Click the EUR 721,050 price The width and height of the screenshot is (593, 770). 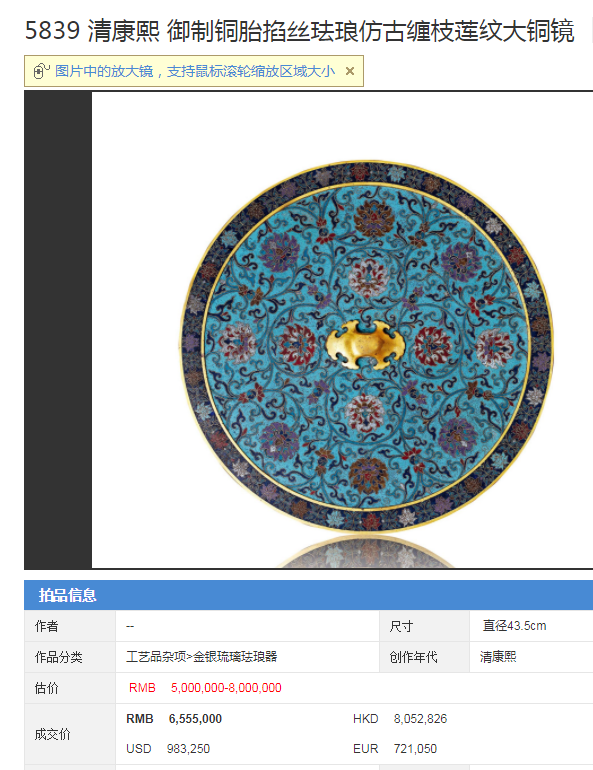(x=395, y=748)
